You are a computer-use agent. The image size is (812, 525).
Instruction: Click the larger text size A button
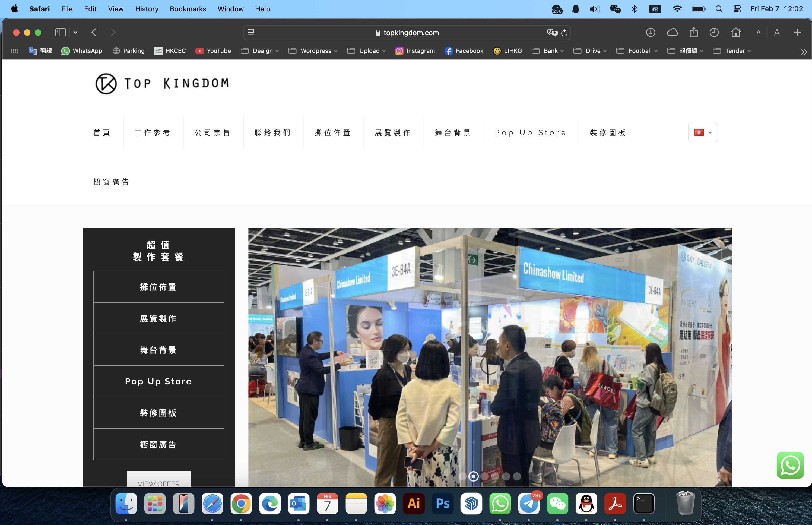776,32
